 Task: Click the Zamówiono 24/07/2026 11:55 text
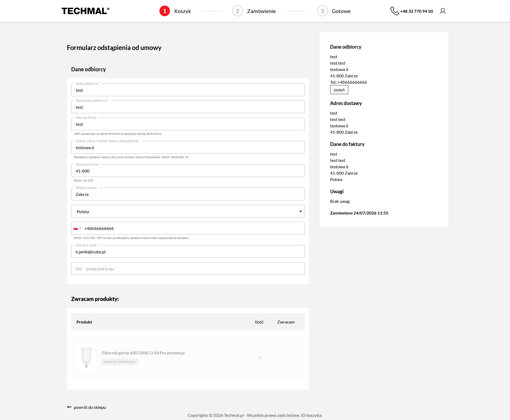click(359, 213)
